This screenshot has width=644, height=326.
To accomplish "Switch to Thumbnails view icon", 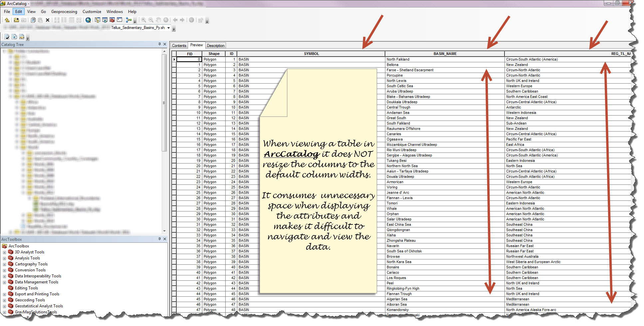I will (x=79, y=20).
